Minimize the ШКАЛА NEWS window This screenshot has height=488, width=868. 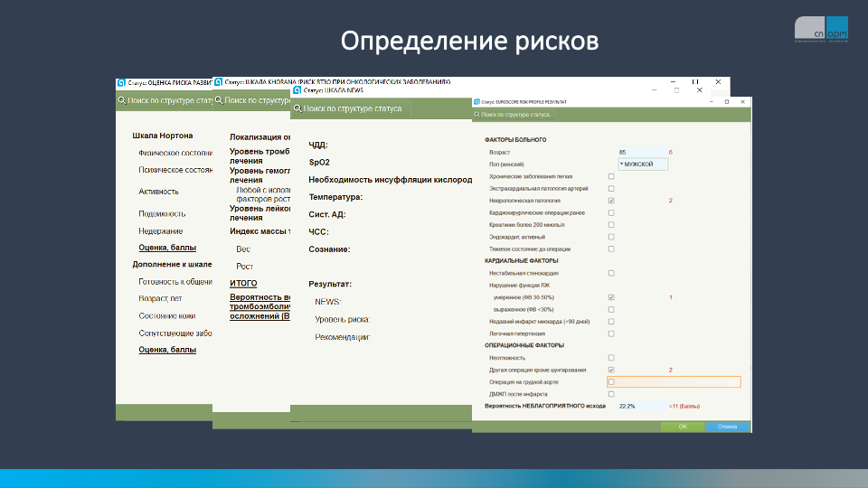pos(654,90)
